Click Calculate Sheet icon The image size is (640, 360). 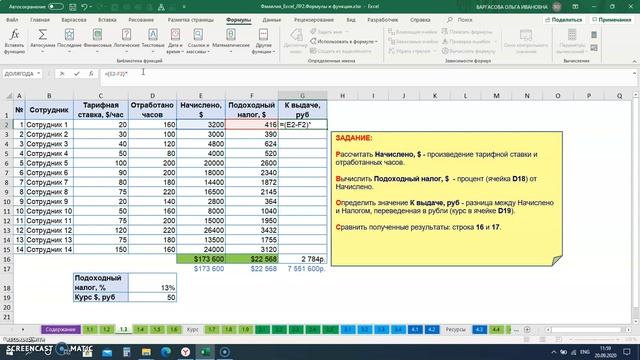[x=594, y=48]
